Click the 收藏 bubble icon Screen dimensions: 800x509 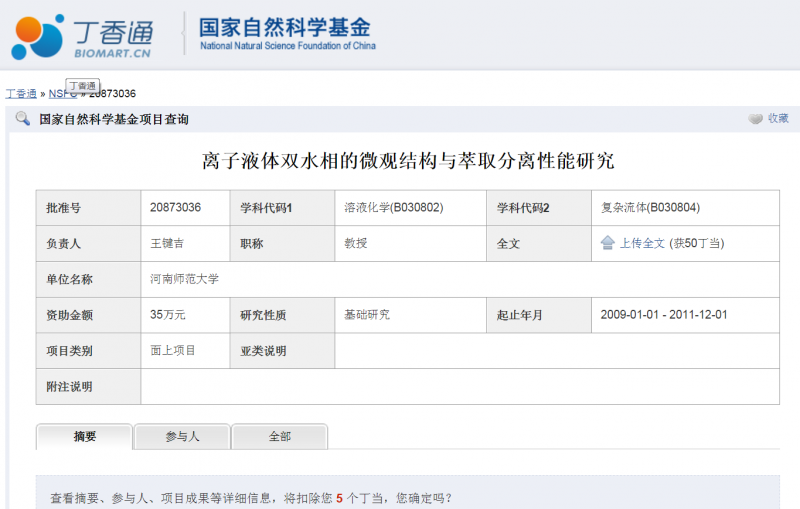click(x=755, y=119)
